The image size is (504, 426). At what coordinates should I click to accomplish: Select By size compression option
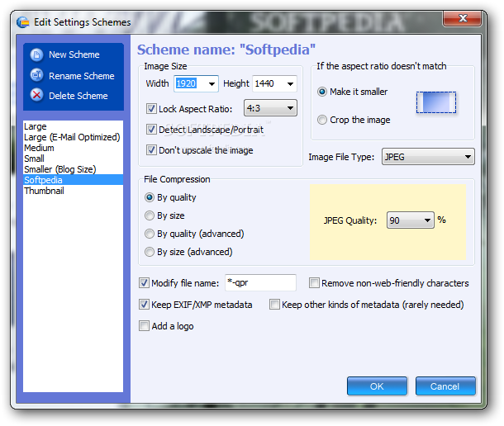point(150,215)
